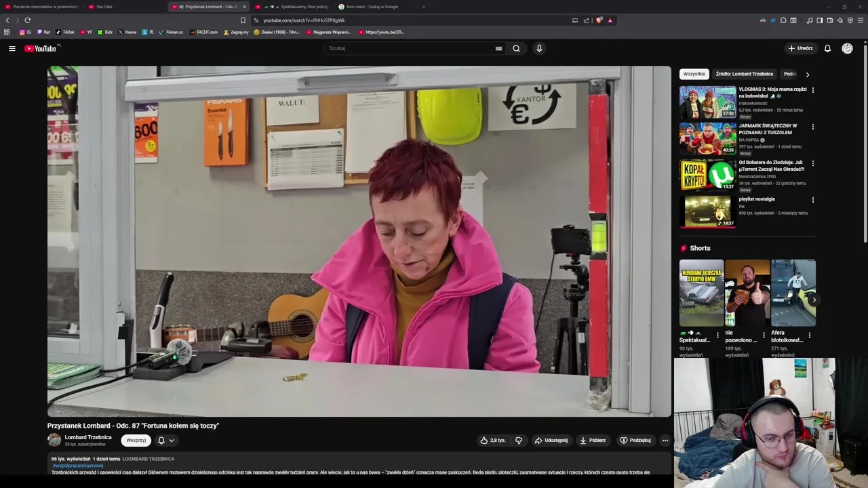This screenshot has width=868, height=488.
Task: Open the new tab plus button
Action: pos(423,7)
